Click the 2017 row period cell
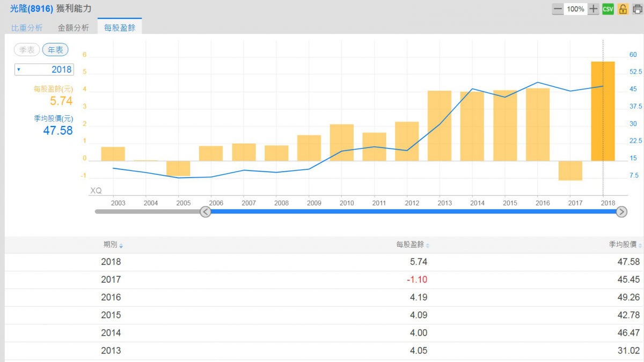Viewport: 644px width, 362px height. (x=111, y=279)
